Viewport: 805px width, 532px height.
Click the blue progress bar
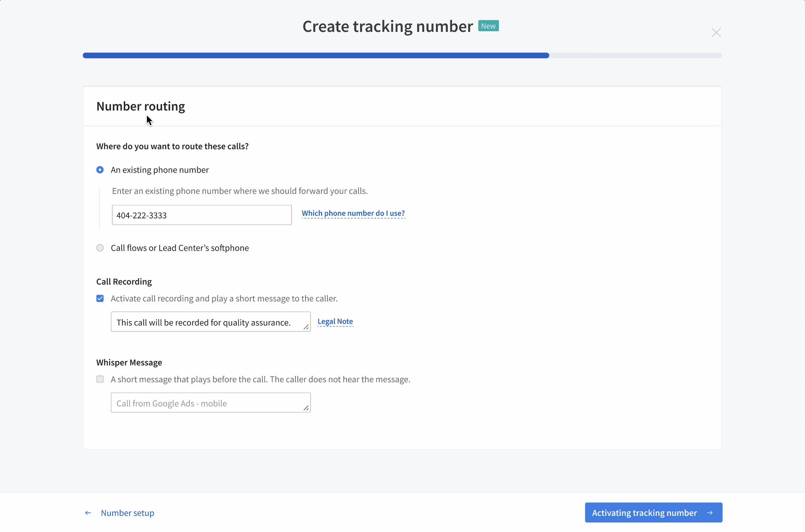click(x=316, y=55)
